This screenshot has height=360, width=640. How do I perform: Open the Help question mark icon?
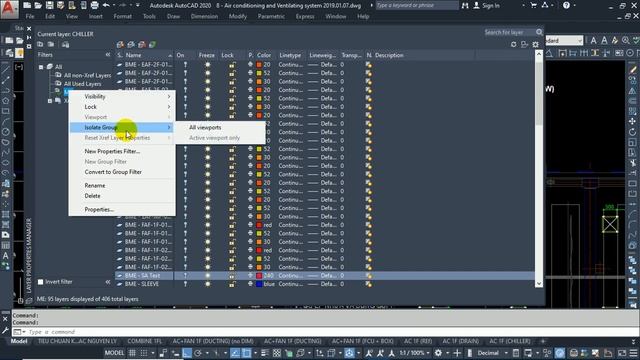coord(566,5)
